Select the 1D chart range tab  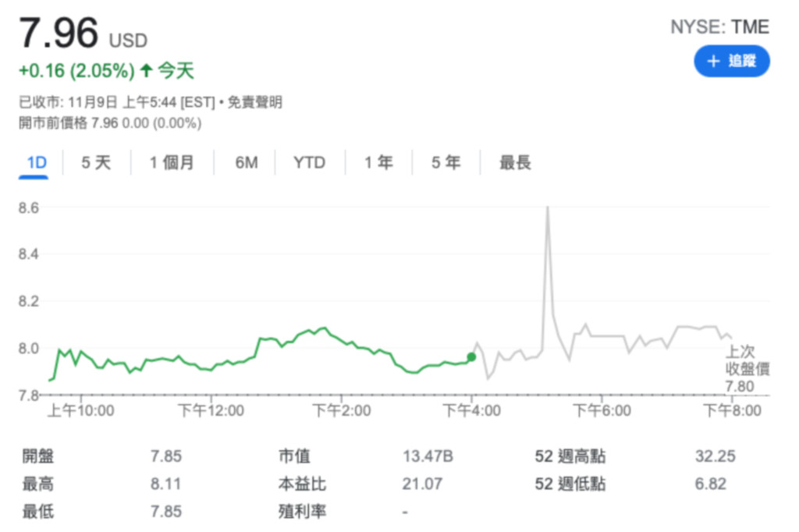[37, 162]
